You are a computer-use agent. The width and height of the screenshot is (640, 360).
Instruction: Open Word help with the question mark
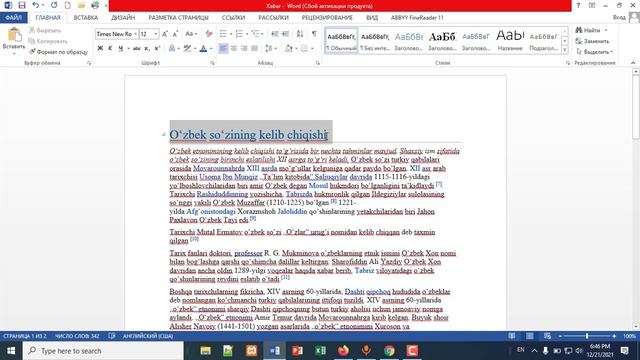point(578,5)
